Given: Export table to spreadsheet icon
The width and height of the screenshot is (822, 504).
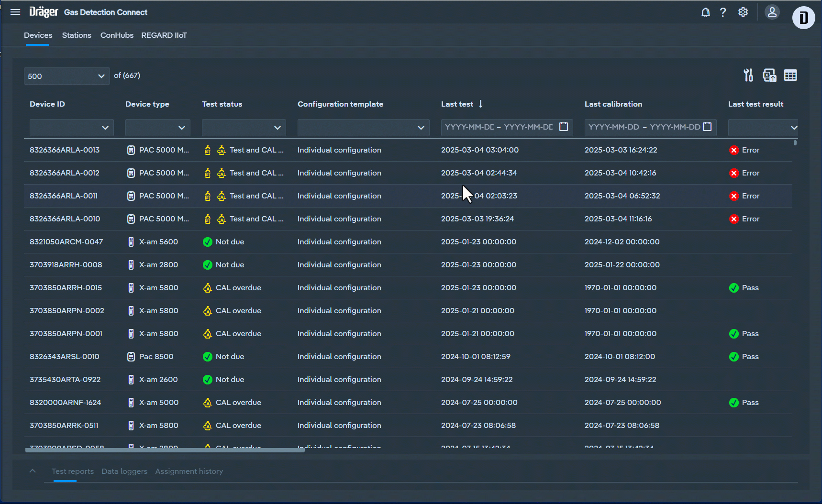Looking at the screenshot, I should pos(769,75).
